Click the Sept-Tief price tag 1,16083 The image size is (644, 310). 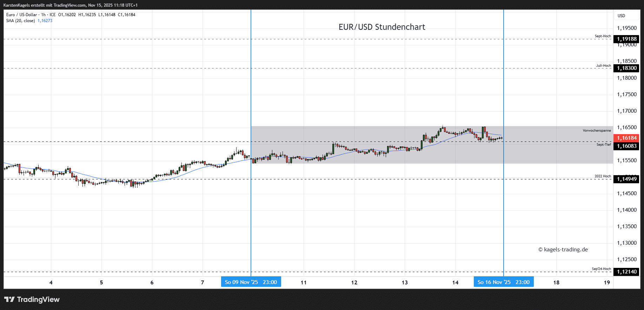pos(626,146)
